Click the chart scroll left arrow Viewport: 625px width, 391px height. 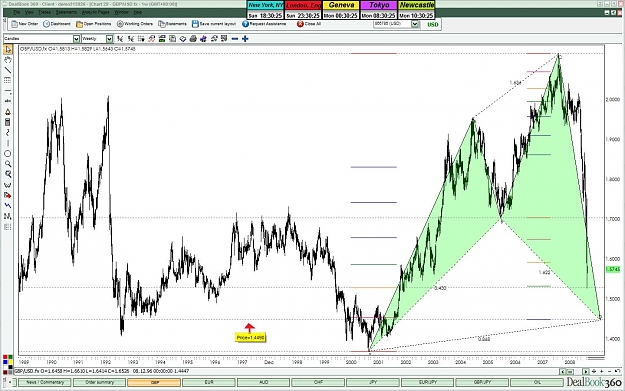tap(562, 371)
